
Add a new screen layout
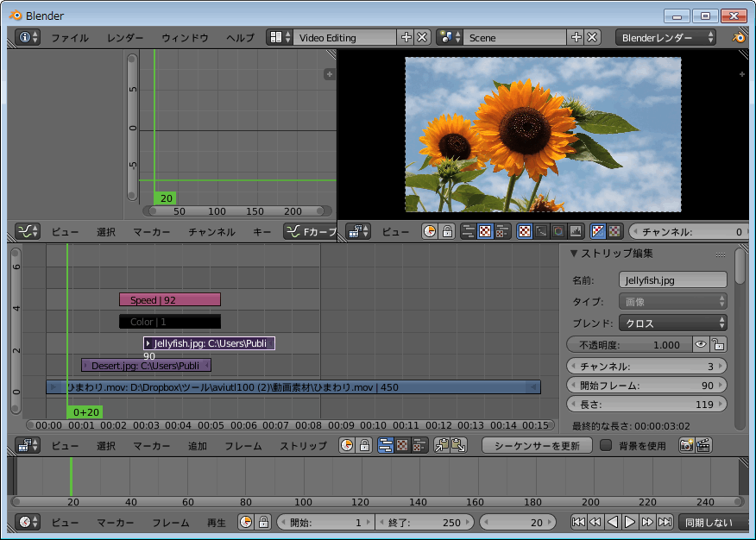tap(406, 38)
